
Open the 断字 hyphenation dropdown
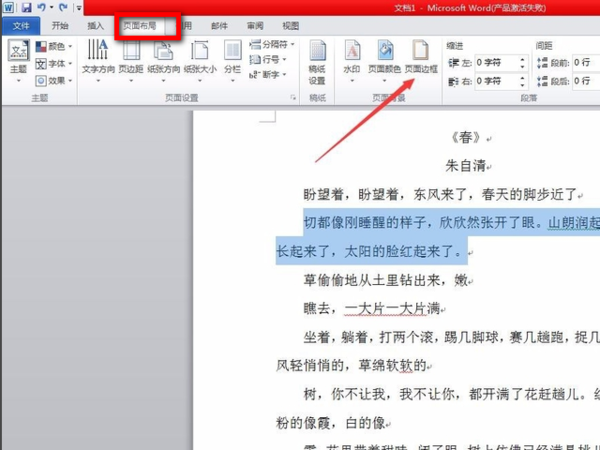268,75
